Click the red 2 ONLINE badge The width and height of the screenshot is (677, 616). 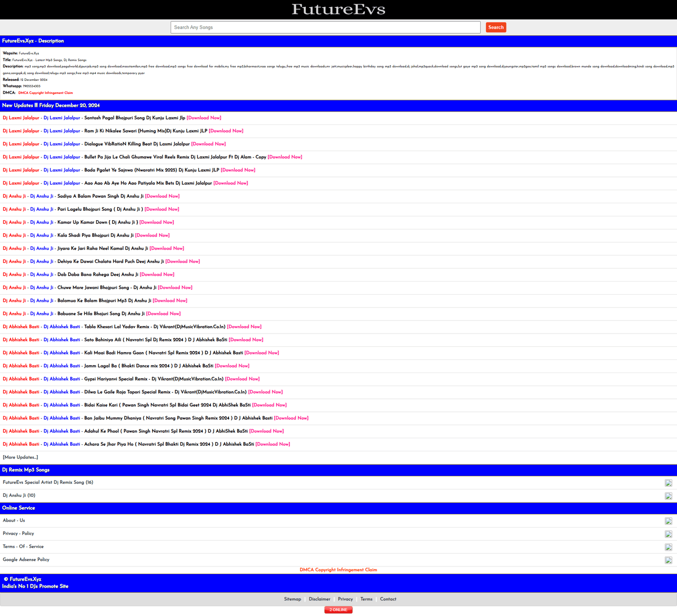338,610
